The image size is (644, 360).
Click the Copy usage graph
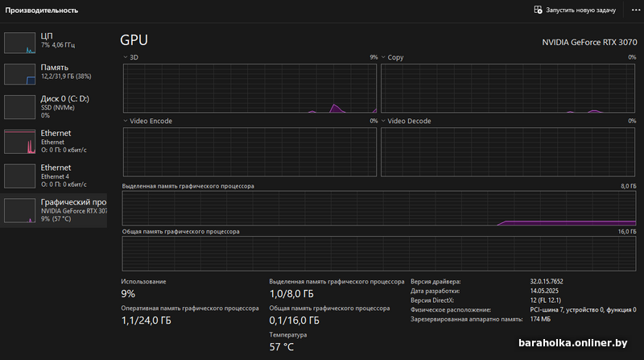coord(508,88)
